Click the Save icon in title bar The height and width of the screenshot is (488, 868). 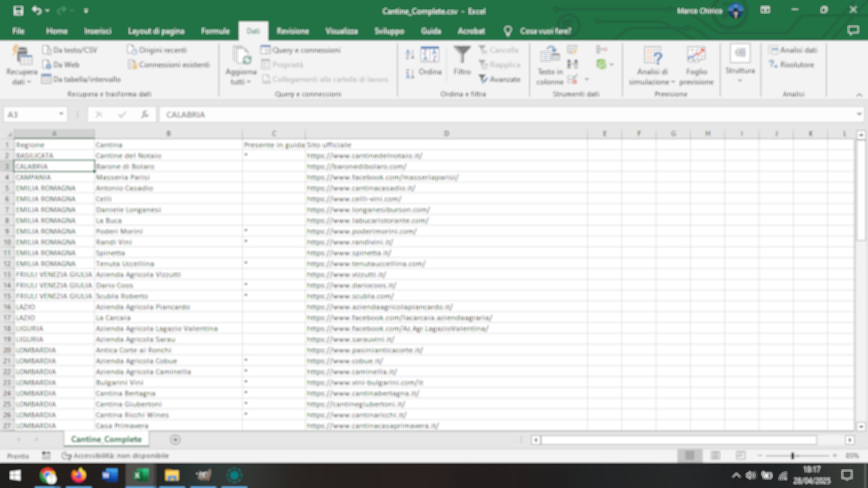[18, 11]
